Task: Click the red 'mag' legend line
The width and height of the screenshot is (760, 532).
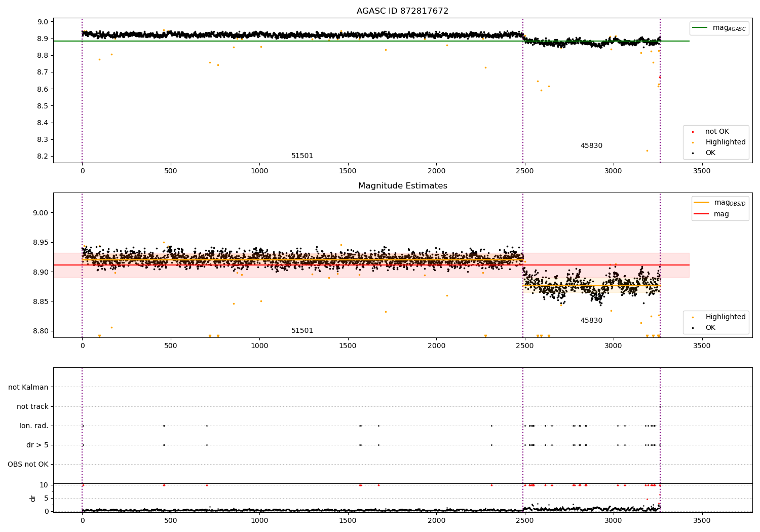Action: click(701, 214)
